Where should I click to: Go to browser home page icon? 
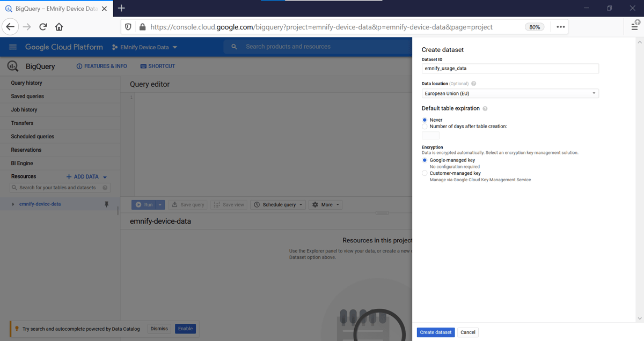click(x=59, y=27)
